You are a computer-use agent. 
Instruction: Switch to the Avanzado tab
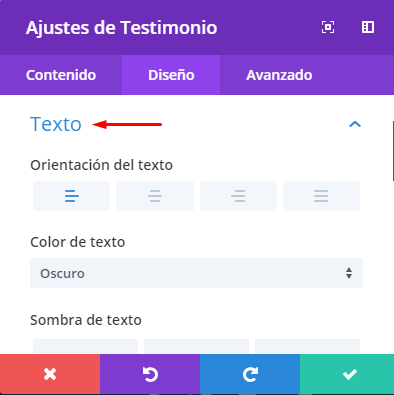279,75
